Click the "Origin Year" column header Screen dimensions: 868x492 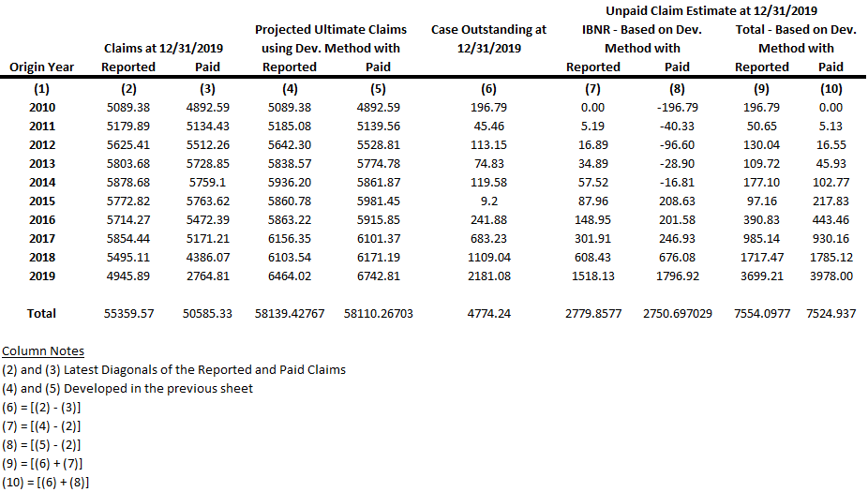[42, 67]
